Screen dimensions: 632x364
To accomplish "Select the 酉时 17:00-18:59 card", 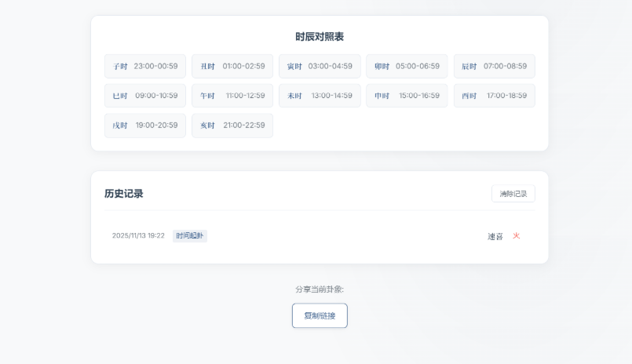I will [494, 96].
